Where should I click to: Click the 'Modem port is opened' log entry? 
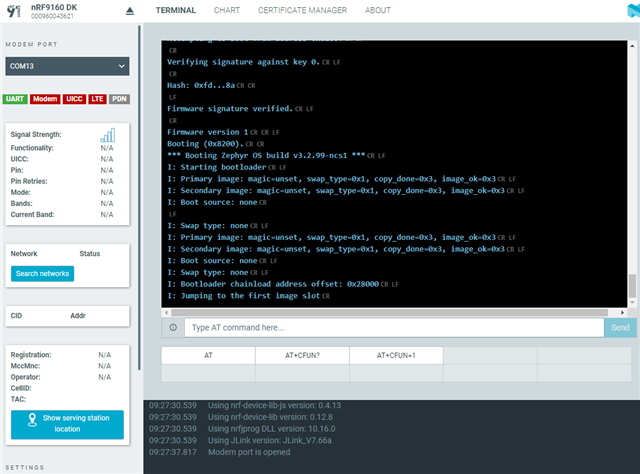click(249, 452)
